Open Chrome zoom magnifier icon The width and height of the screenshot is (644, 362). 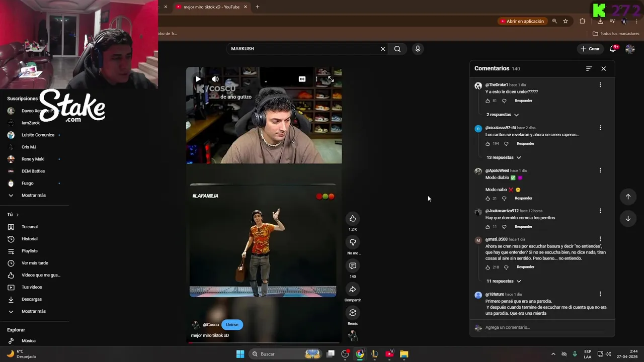554,21
